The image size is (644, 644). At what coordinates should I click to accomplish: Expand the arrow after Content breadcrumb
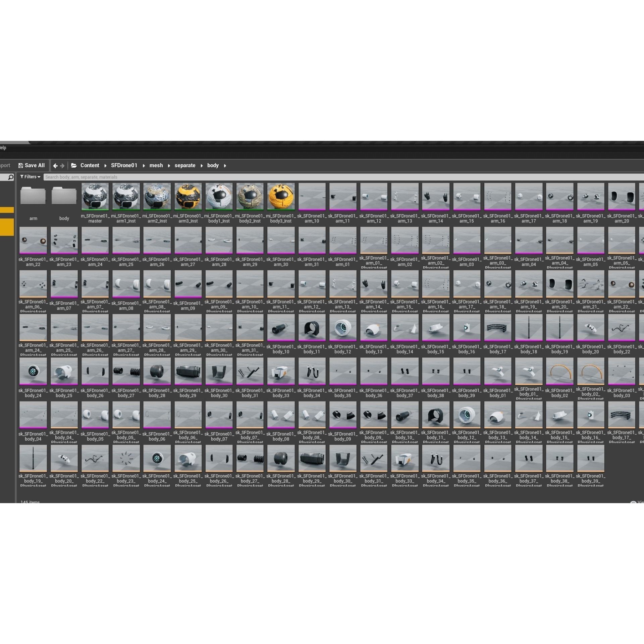coord(105,166)
